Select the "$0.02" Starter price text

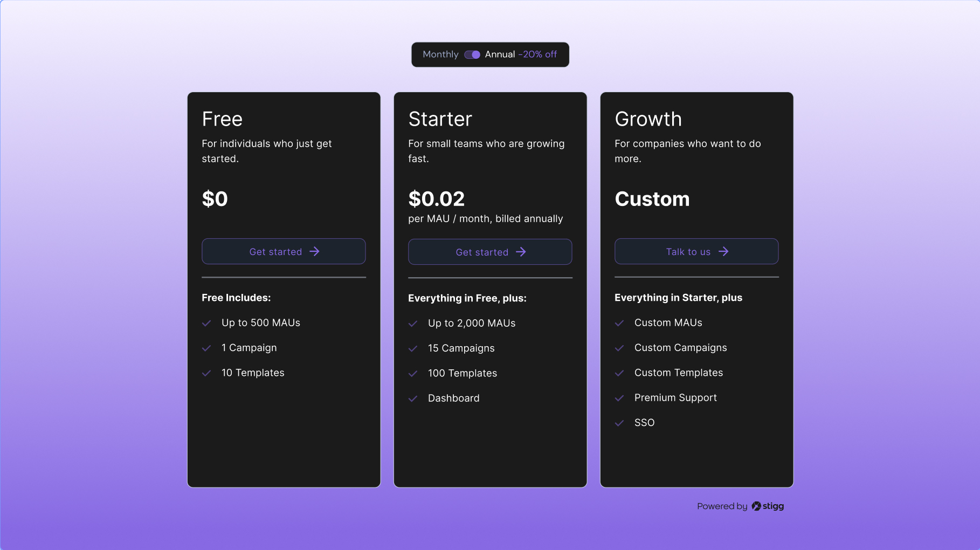pos(436,199)
